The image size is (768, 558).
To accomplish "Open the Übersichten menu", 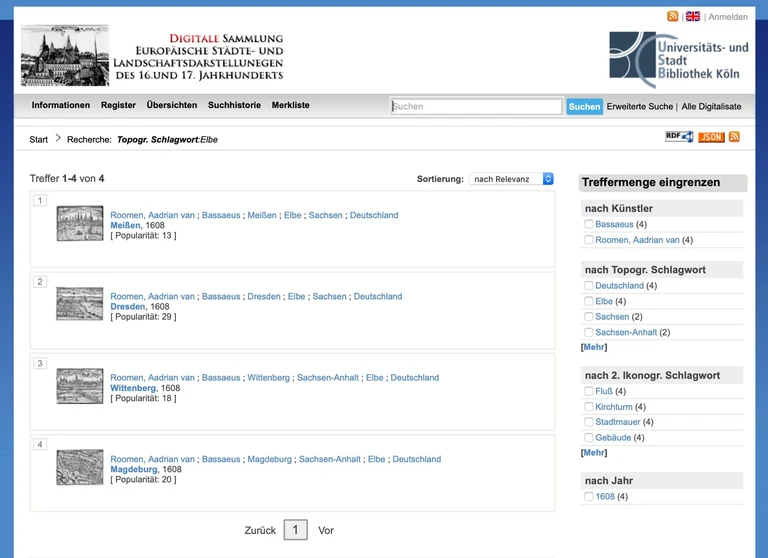I will (172, 105).
